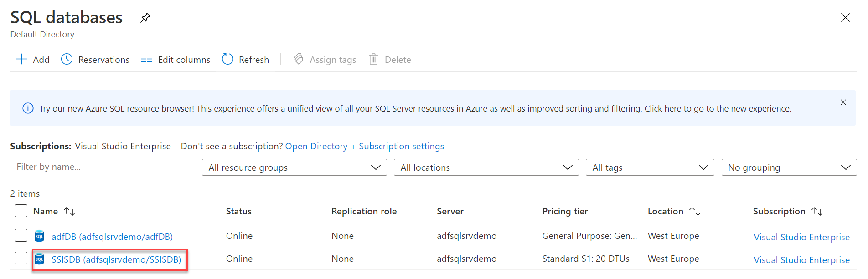Open the All tags dropdown

[x=649, y=167]
